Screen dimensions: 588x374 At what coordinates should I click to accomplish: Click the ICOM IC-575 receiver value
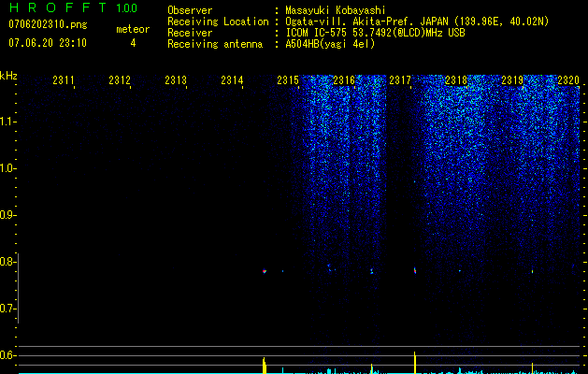coord(375,33)
